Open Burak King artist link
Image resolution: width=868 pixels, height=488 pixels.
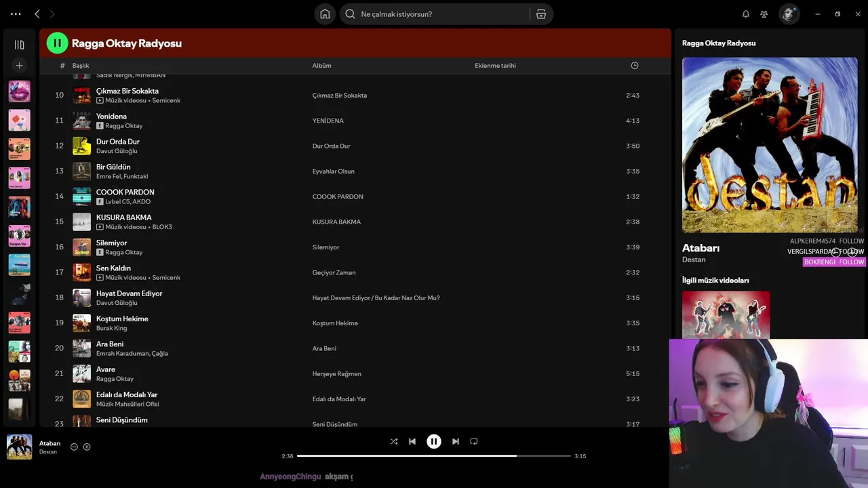pyautogui.click(x=112, y=328)
